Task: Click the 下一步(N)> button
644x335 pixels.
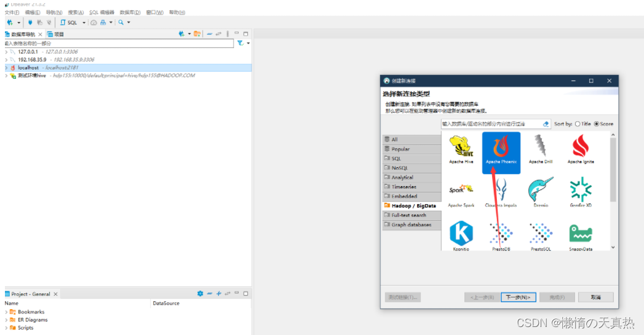Action: coord(519,298)
